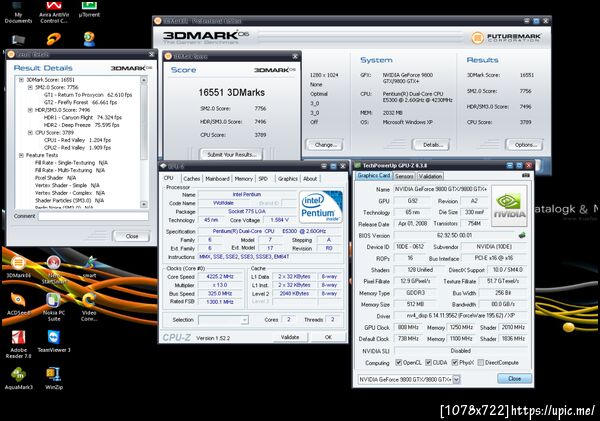Select the 'GT1 - Return To Proxycon' result row
The height and width of the screenshot is (421, 600).
88,95
